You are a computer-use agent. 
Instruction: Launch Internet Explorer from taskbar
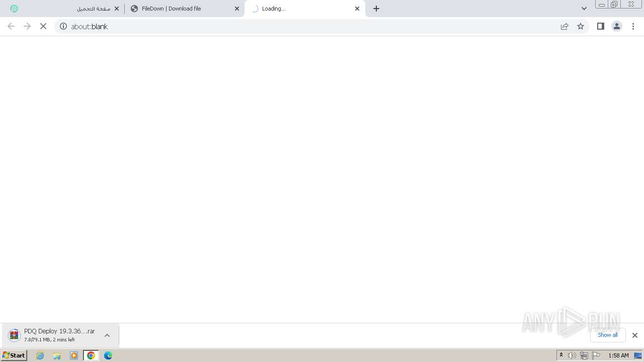40,355
